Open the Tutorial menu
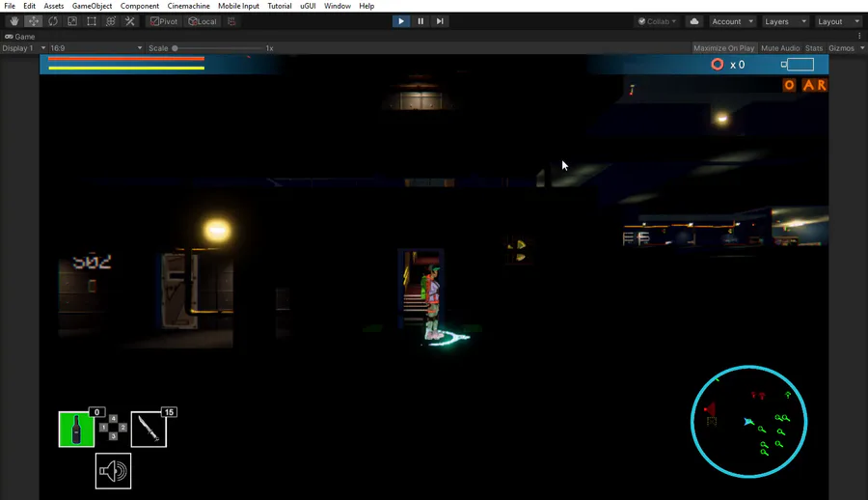Viewport: 868px width, 500px height. pyautogui.click(x=280, y=6)
